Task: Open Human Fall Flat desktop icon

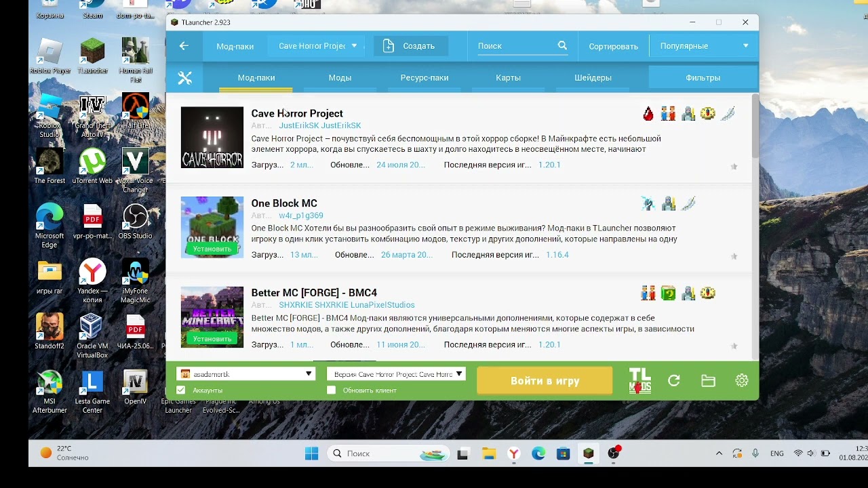Action: pos(135,60)
